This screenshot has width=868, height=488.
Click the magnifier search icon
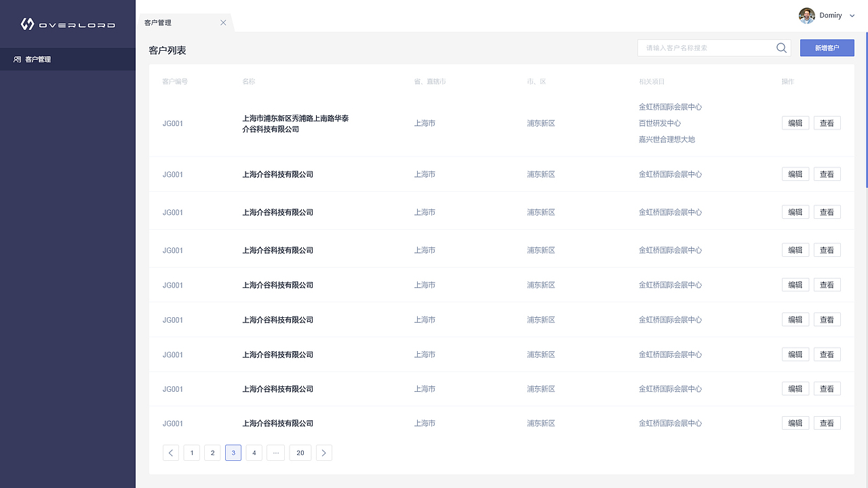click(781, 47)
